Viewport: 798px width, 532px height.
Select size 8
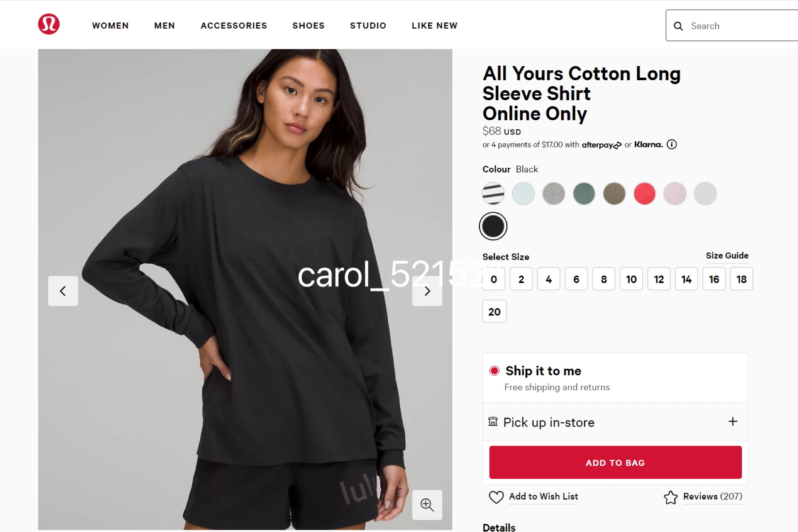coord(604,279)
